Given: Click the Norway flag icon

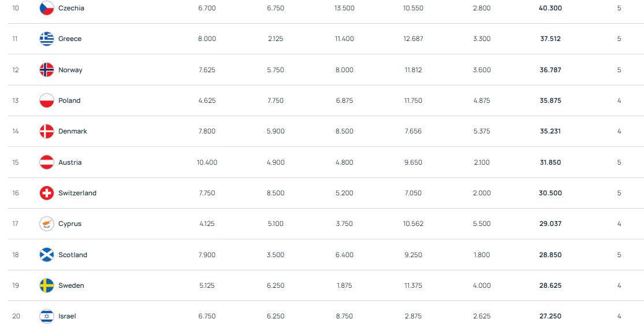Looking at the screenshot, I should pyautogui.click(x=47, y=70).
